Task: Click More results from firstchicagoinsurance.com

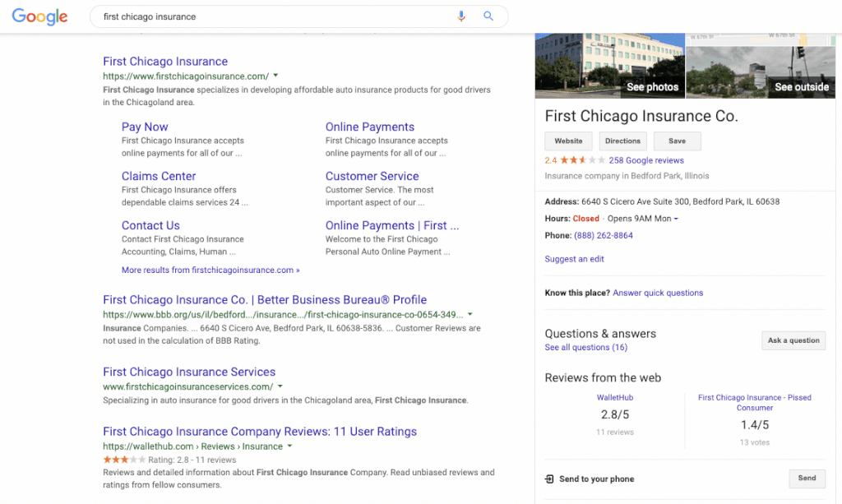Action: click(x=210, y=270)
